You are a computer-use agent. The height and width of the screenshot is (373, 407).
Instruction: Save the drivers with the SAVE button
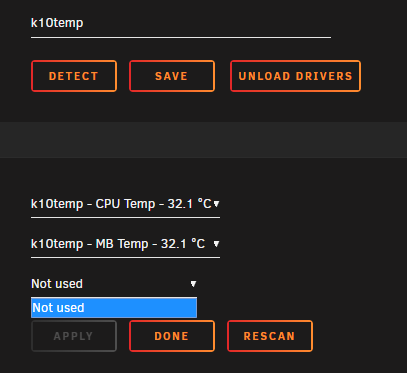(172, 76)
